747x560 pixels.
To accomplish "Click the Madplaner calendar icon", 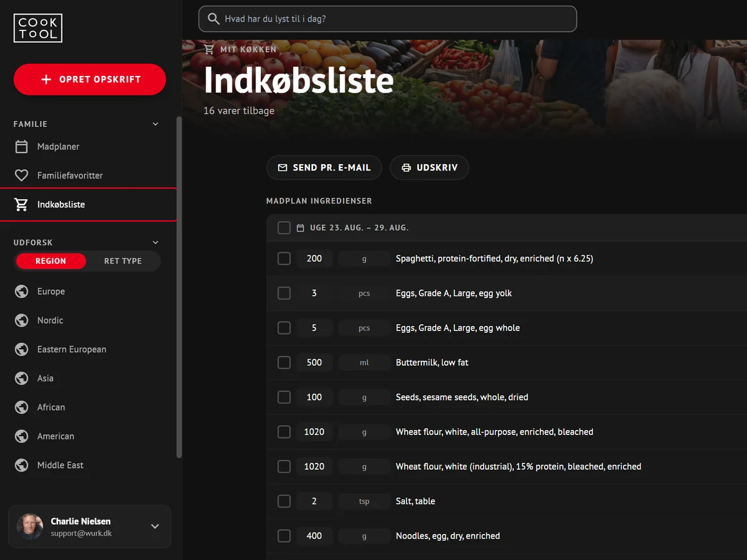I will pyautogui.click(x=22, y=147).
